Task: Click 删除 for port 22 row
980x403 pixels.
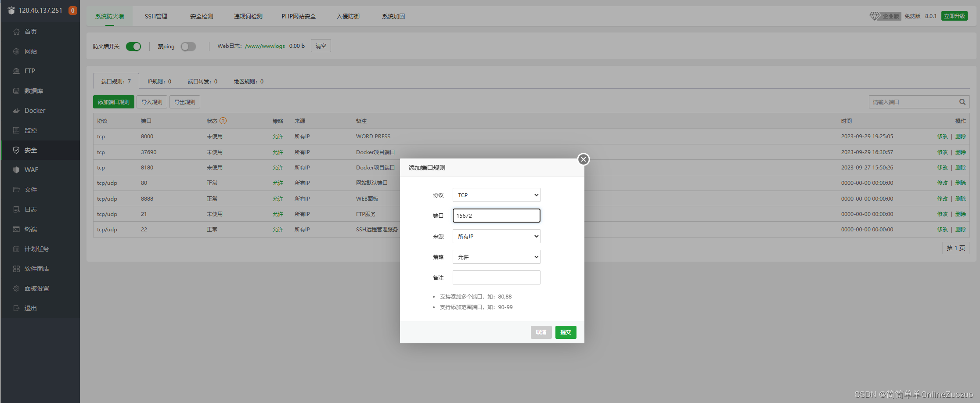Action: [961, 230]
